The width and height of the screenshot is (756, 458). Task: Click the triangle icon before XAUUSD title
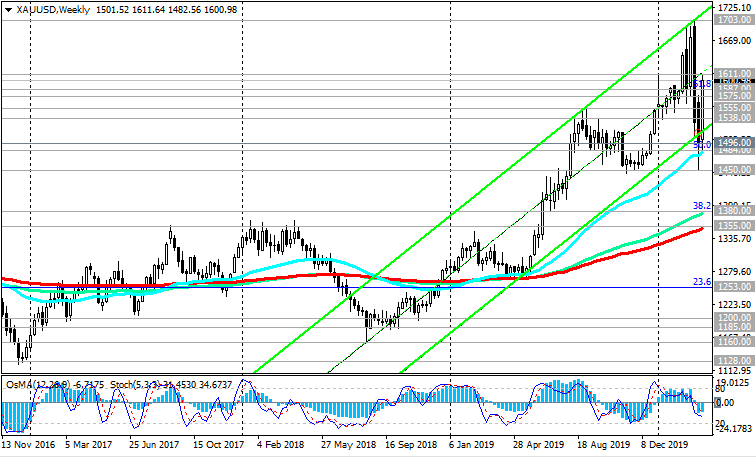(9, 9)
